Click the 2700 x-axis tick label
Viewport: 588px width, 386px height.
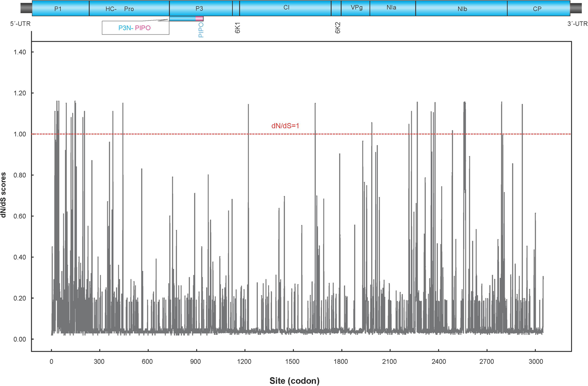point(486,362)
